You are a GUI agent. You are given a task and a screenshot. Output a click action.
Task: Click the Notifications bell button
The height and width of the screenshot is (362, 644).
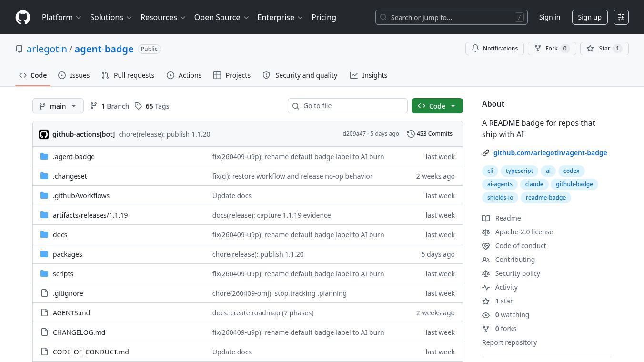point(494,49)
